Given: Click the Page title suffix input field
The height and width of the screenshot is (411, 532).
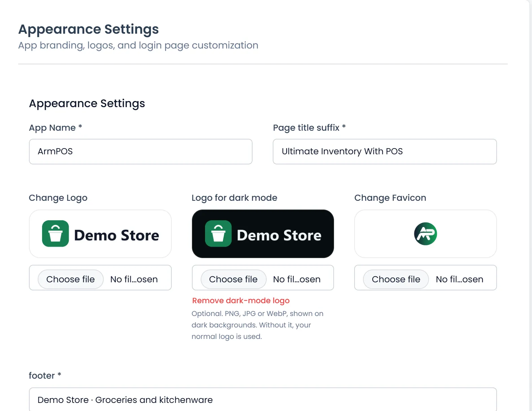Looking at the screenshot, I should (x=385, y=152).
